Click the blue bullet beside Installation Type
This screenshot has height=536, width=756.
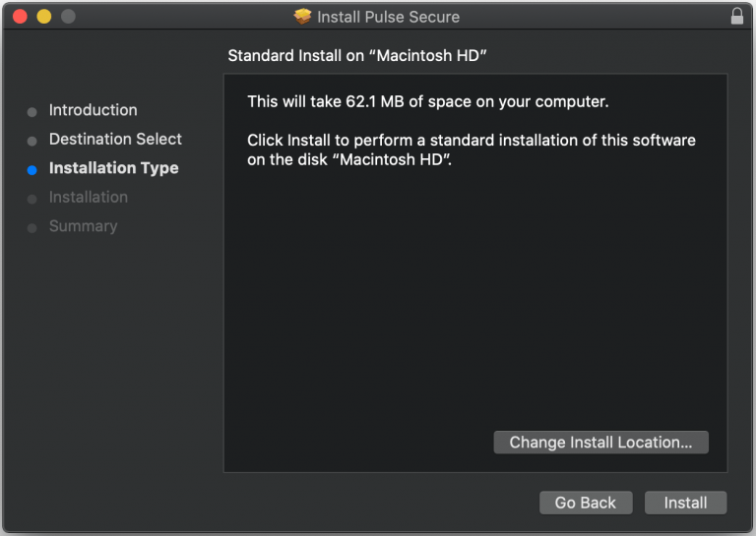click(x=31, y=169)
